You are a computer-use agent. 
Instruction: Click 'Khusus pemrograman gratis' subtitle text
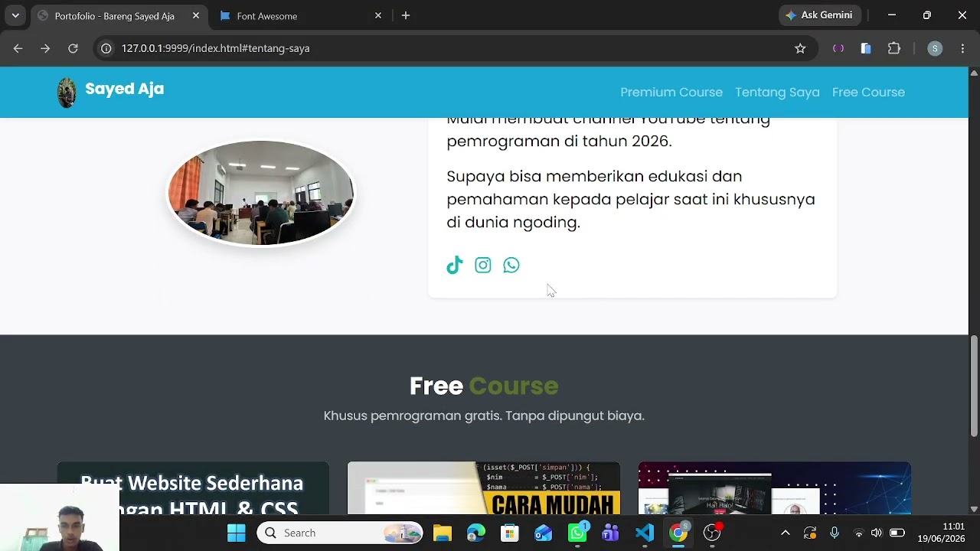(x=484, y=416)
